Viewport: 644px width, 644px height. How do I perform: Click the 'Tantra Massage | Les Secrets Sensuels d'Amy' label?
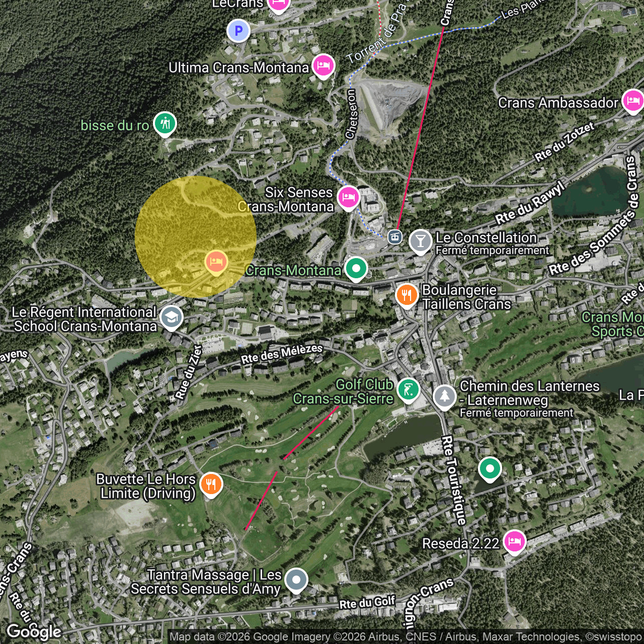click(x=206, y=582)
